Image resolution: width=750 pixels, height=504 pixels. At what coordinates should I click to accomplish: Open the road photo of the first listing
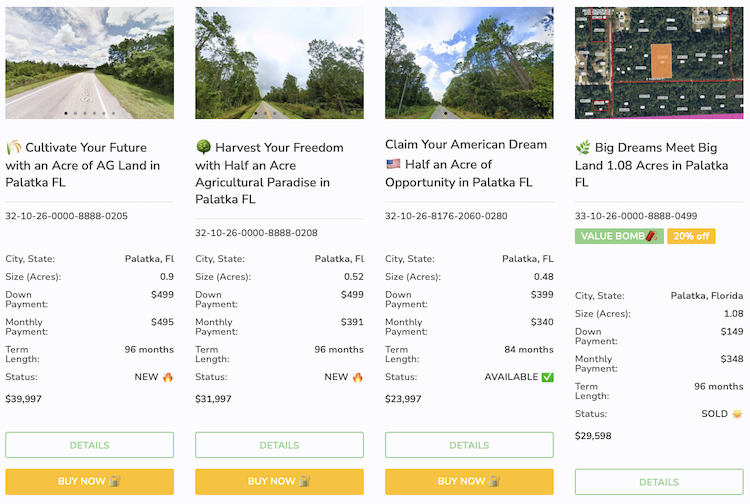click(x=89, y=63)
